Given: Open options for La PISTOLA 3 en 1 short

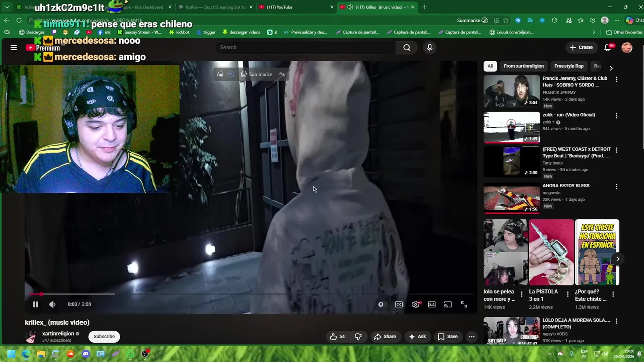Looking at the screenshot, I should point(568,294).
